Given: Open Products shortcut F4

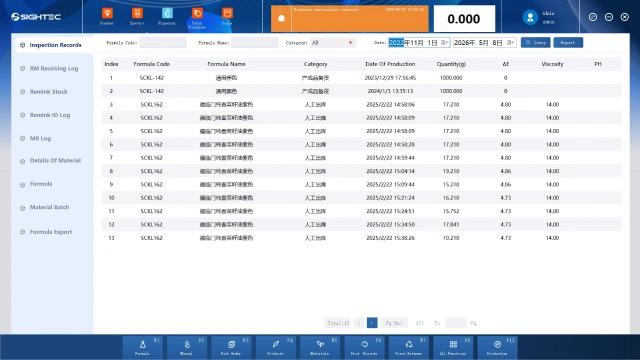Looking at the screenshot, I should (276, 347).
